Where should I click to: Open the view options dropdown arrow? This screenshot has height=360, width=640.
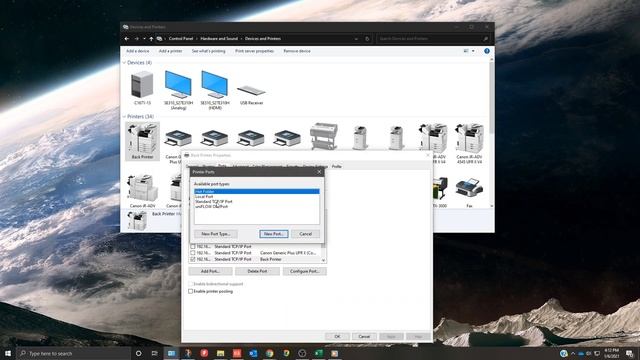(473, 51)
